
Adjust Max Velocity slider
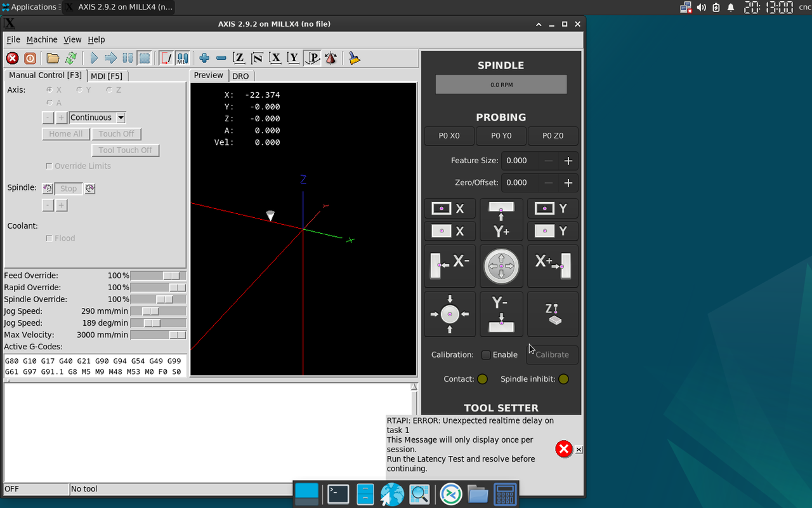pos(158,335)
